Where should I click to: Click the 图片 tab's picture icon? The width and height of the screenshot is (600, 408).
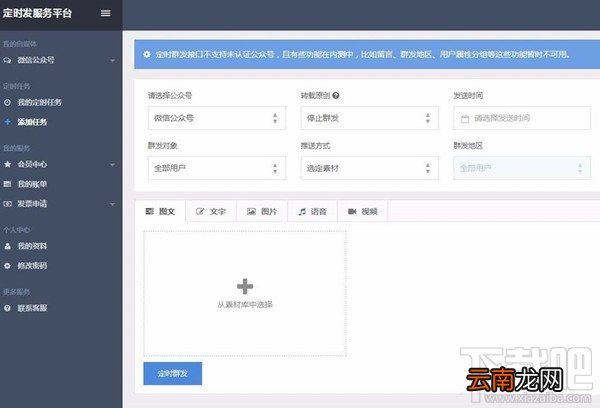(x=251, y=211)
